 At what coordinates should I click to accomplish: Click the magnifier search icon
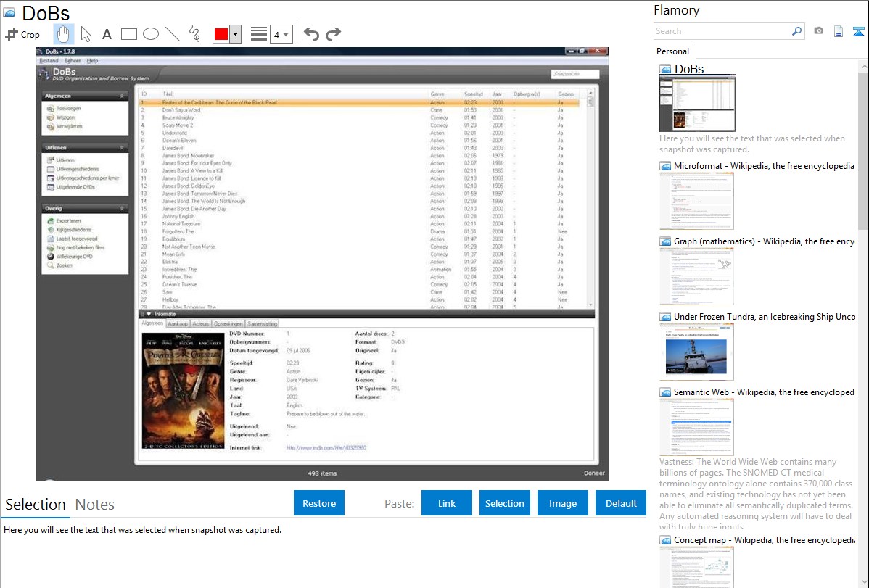[x=796, y=31]
